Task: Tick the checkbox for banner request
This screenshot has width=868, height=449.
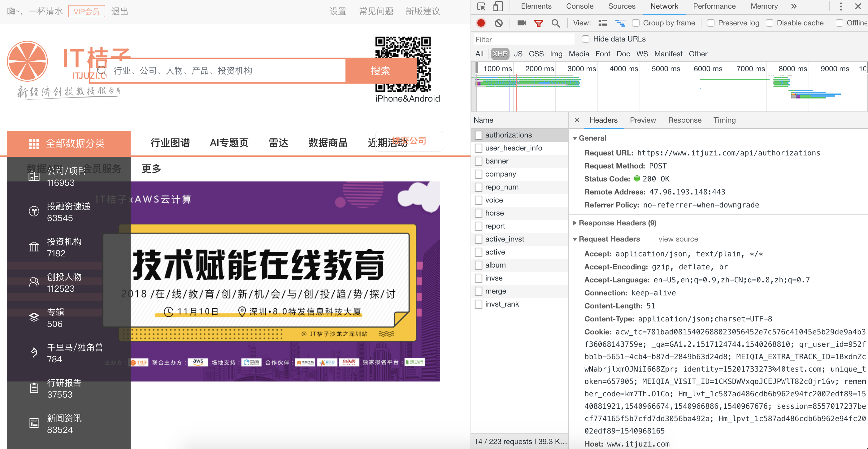Action: (479, 161)
